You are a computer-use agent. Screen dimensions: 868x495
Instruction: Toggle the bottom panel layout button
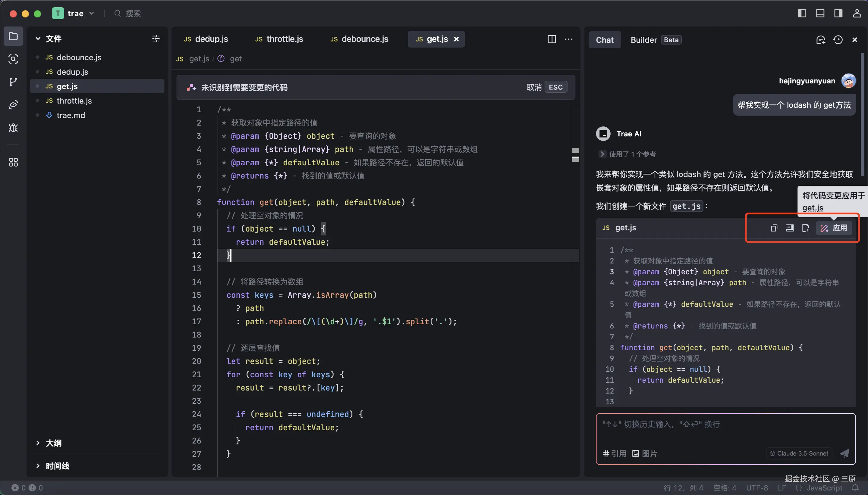pos(820,13)
